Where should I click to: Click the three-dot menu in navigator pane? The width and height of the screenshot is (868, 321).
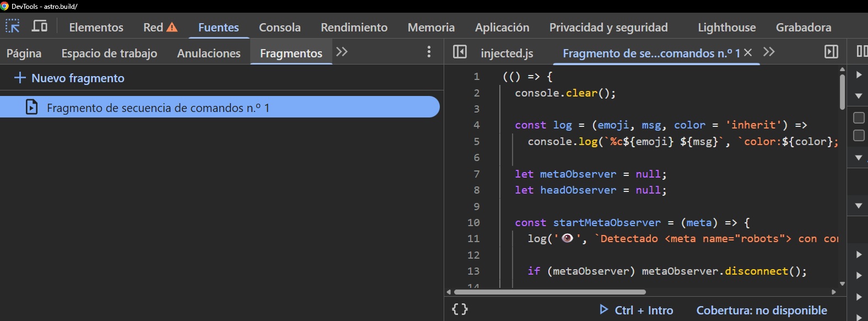(429, 52)
